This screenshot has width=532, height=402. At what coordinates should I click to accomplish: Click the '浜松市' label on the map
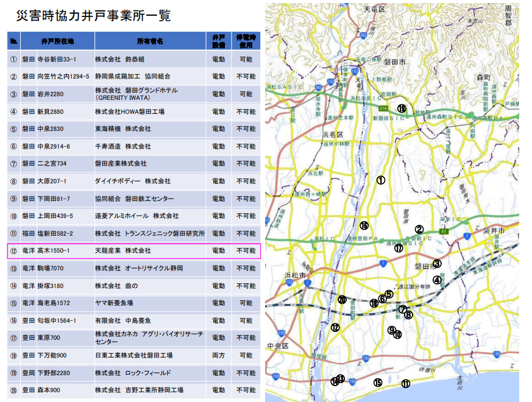tap(295, 275)
